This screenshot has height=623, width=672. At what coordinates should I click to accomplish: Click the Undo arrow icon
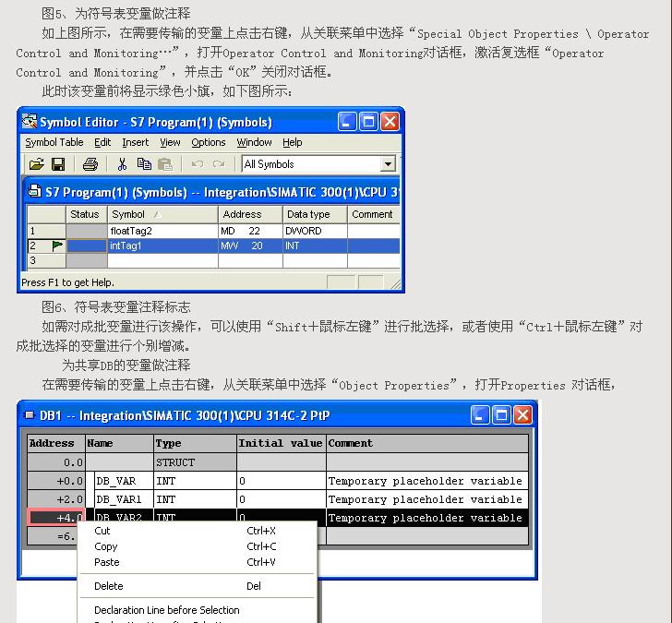198,164
